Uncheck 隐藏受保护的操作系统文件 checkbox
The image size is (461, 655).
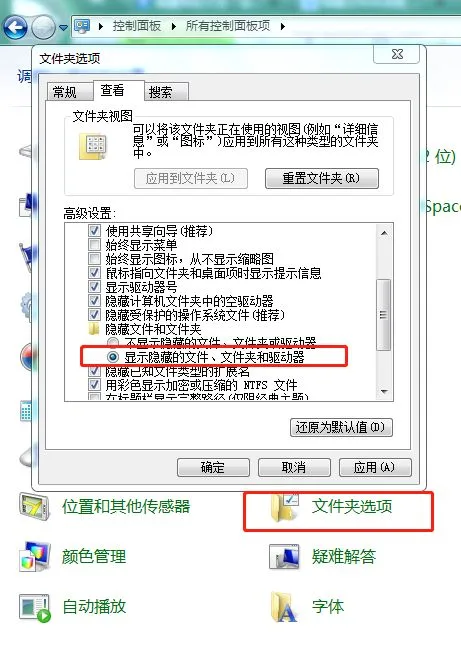coord(95,314)
